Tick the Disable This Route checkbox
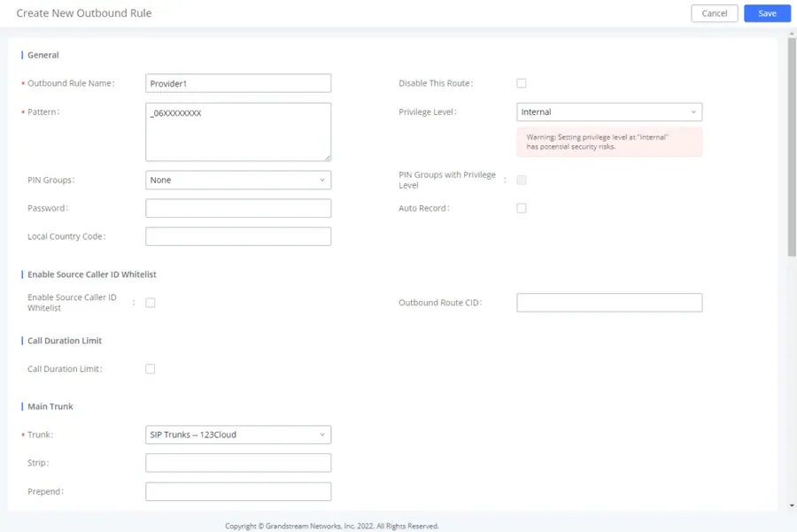This screenshot has height=532, width=797. pyautogui.click(x=522, y=83)
